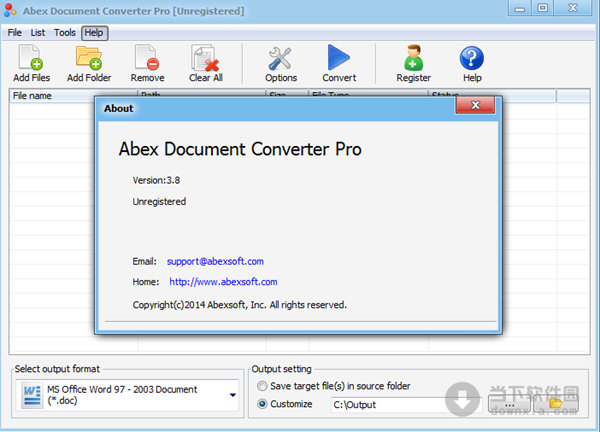Minimize the main application window
Image resolution: width=600 pixels, height=432 pixels.
click(519, 8)
